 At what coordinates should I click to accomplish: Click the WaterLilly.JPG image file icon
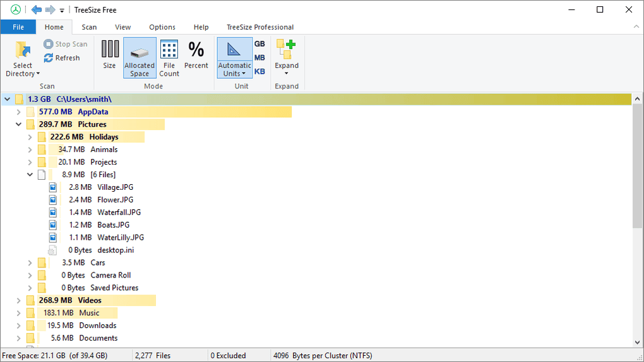tap(53, 238)
